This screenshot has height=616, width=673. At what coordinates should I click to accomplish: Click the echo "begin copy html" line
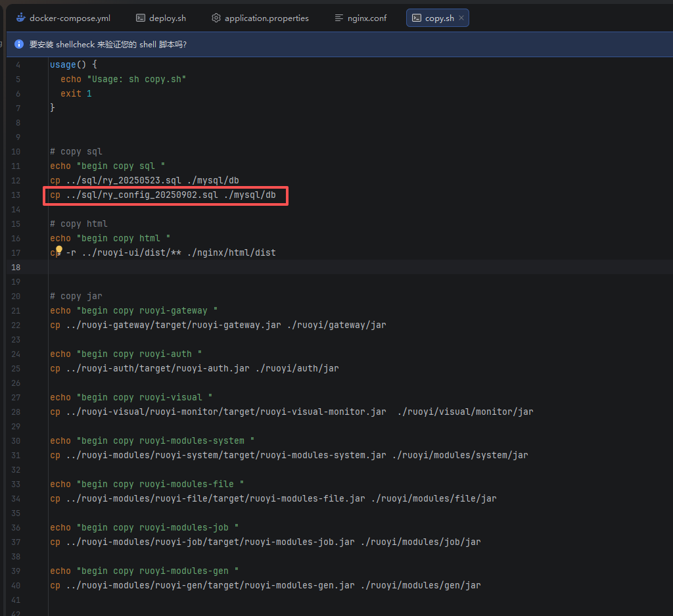[110, 238]
